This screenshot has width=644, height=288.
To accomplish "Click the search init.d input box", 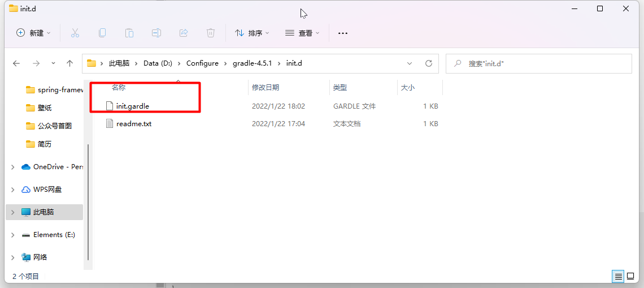I will [x=539, y=63].
